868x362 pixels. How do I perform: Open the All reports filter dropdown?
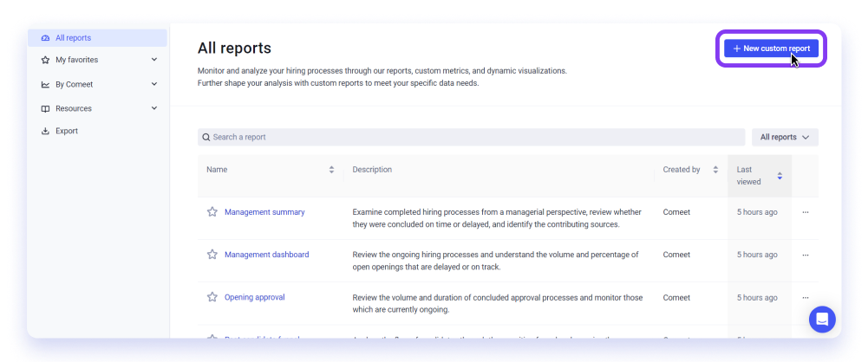click(x=785, y=137)
